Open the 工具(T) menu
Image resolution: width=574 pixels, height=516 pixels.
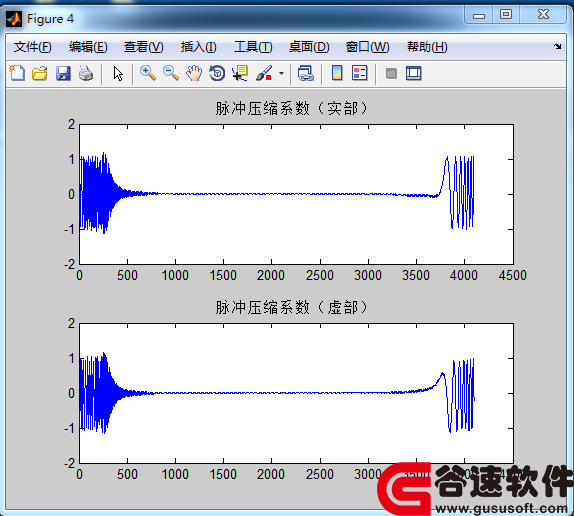tap(253, 47)
